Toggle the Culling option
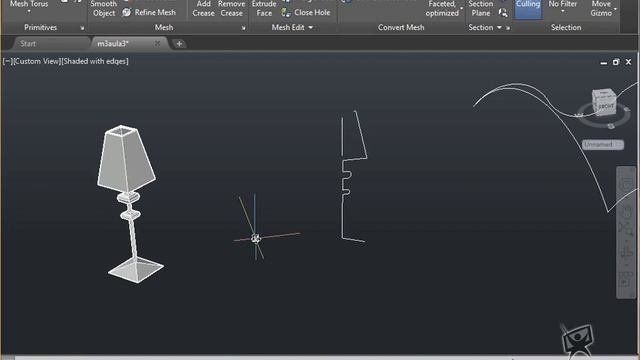Viewport: 640px width, 360px height. tap(528, 8)
